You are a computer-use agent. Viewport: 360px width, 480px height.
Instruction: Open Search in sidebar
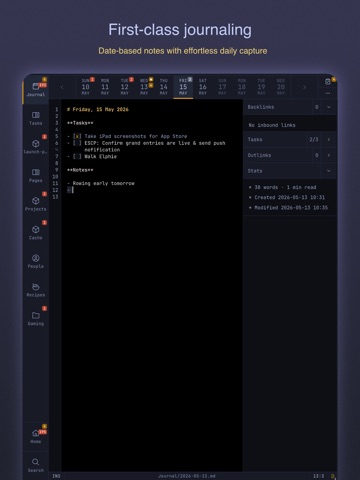36,465
